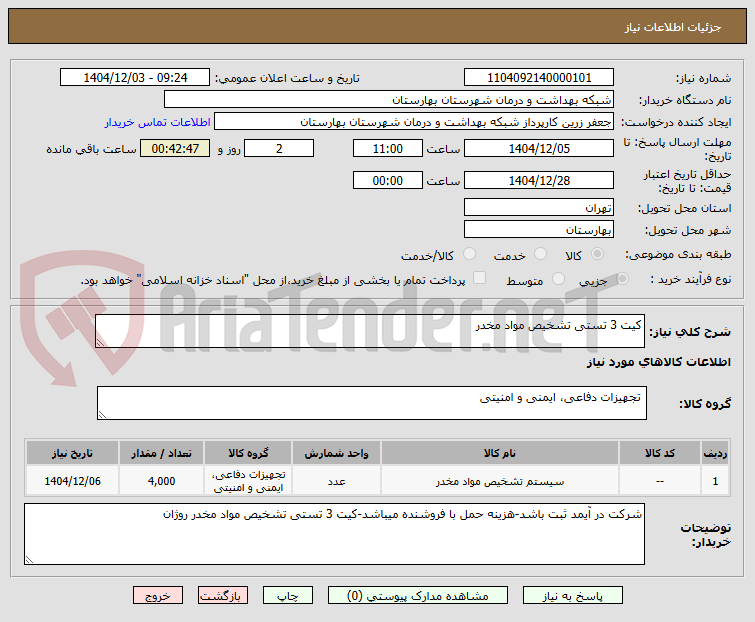The width and height of the screenshot is (755, 622).
Task: Click the شماره نیاز field 1104092140000101
Action: 539,78
